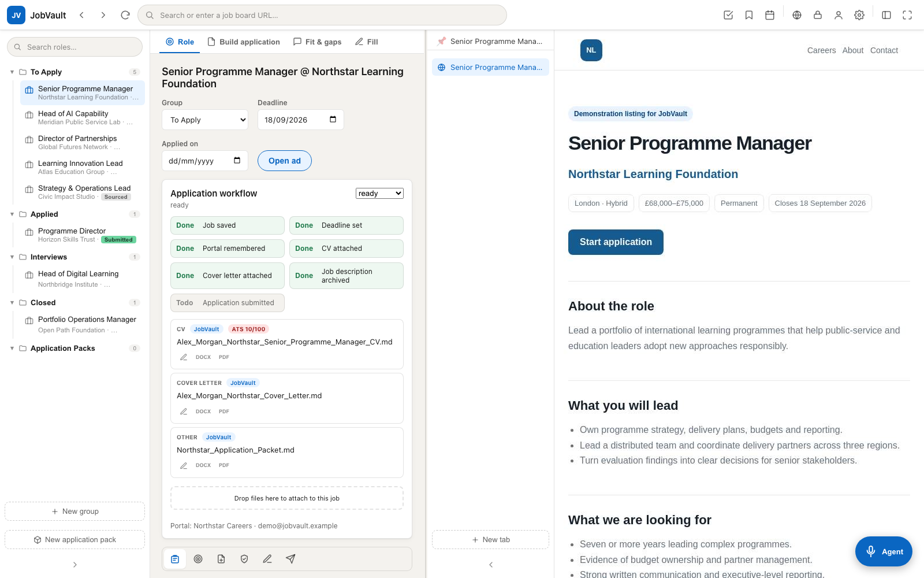Reload the page with refresh icon
This screenshot has height=578, width=924.
tap(125, 15)
